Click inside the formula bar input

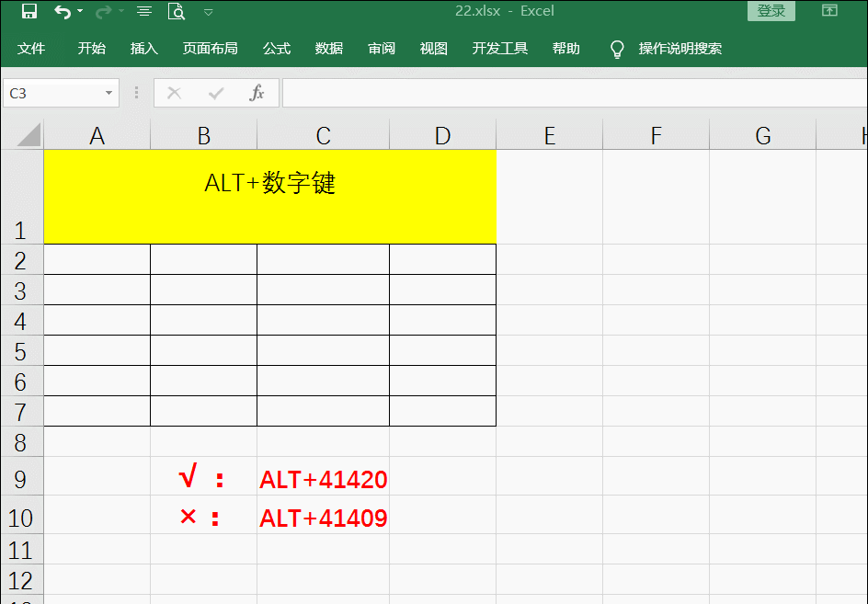(575, 93)
